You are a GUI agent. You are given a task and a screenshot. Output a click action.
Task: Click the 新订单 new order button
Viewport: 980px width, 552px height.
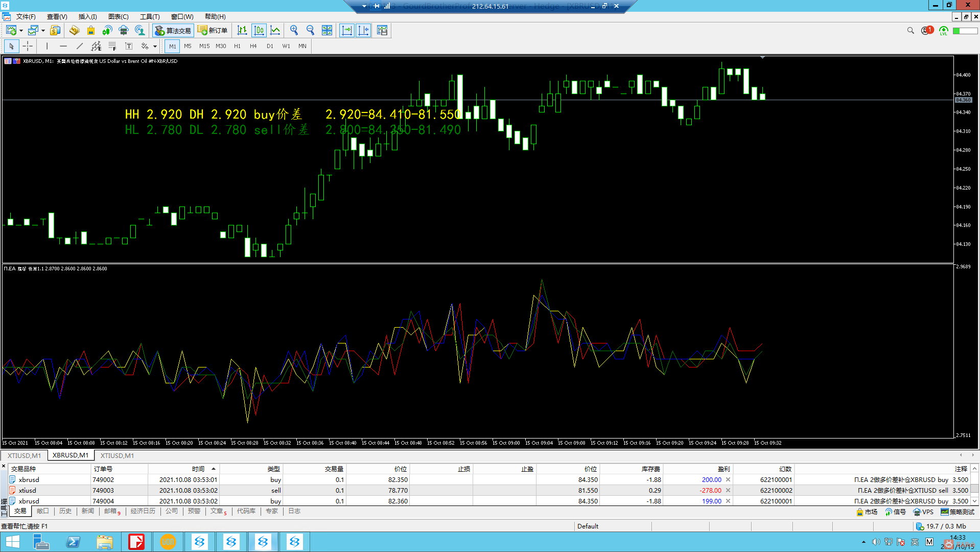tap(213, 31)
